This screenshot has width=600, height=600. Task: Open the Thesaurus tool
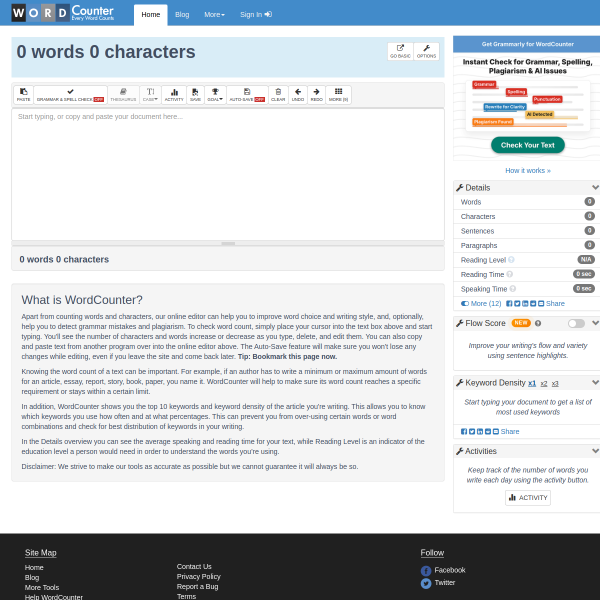[x=123, y=95]
